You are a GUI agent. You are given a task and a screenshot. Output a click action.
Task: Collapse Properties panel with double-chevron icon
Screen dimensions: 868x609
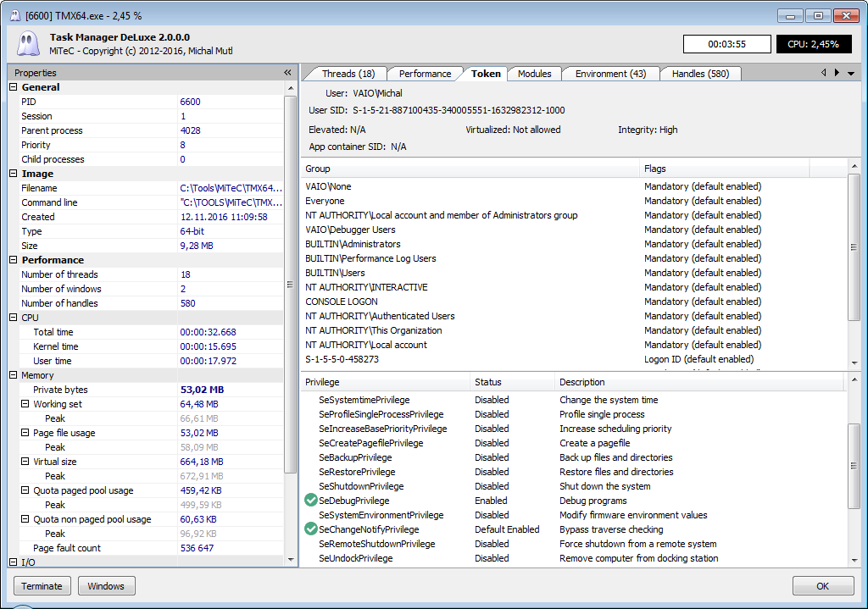tap(287, 73)
